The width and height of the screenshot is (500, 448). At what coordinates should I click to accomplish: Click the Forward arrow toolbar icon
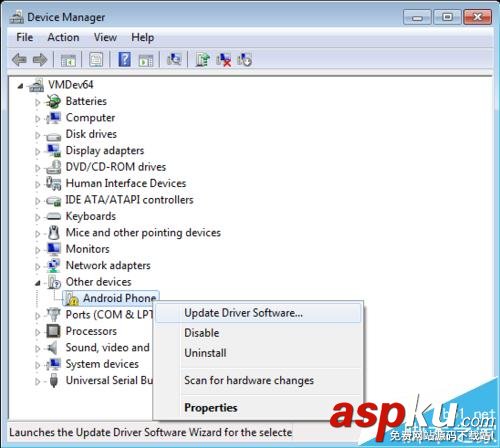coord(40,60)
